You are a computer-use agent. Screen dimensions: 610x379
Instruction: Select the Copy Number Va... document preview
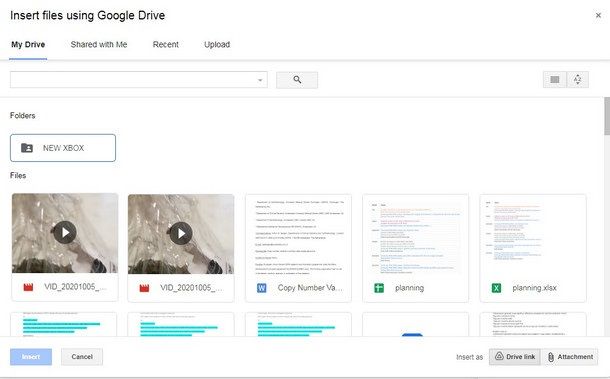pyautogui.click(x=298, y=235)
